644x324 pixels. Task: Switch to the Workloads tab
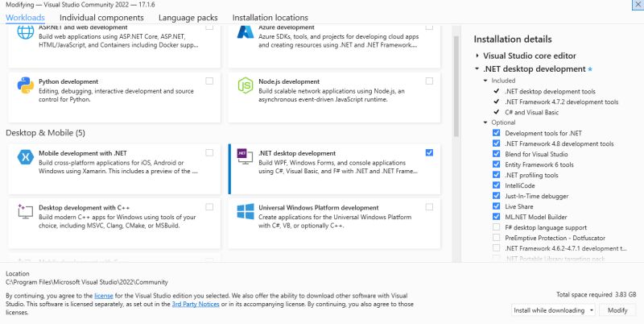[25, 18]
